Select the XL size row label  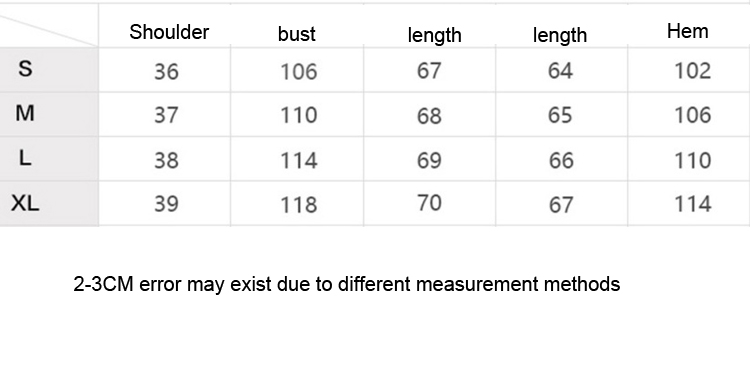[x=25, y=203]
